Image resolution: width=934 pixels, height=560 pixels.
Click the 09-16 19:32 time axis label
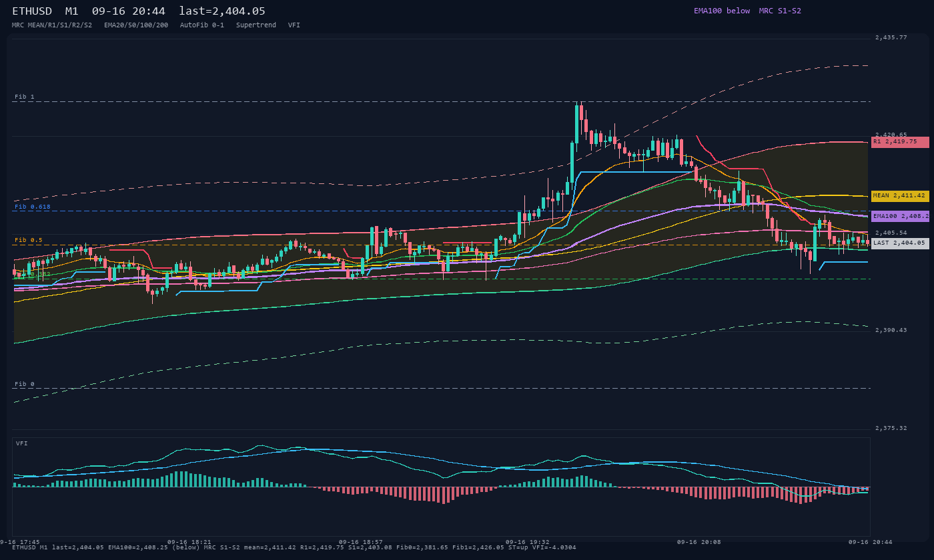528,542
